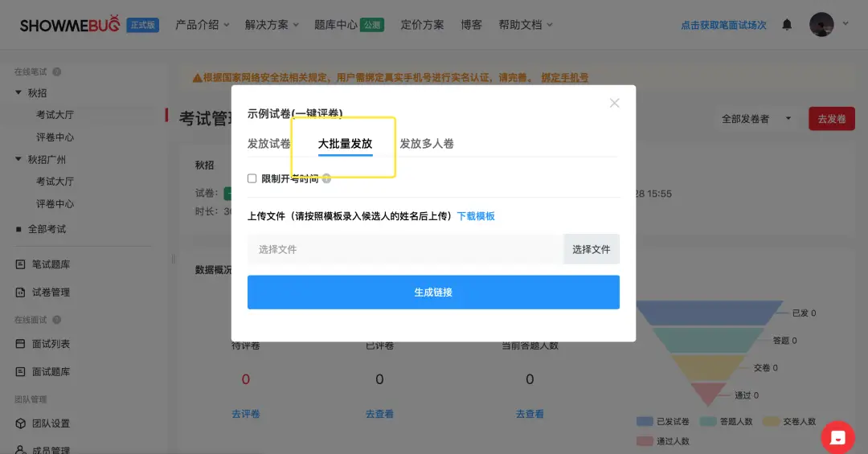Open the chat support bubble
Screen dimensions: 868x454
(837, 437)
